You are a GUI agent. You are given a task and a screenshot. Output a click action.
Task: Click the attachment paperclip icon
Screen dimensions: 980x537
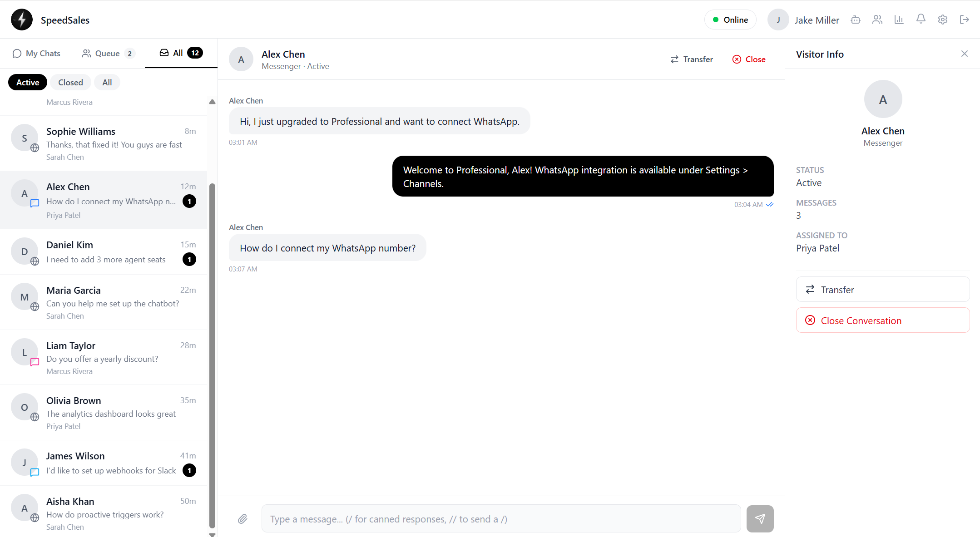(243, 519)
